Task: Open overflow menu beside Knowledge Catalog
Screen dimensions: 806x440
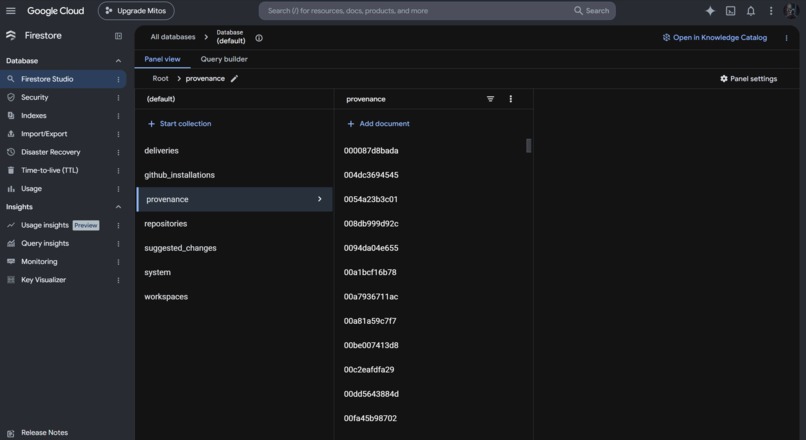Action: click(x=786, y=38)
